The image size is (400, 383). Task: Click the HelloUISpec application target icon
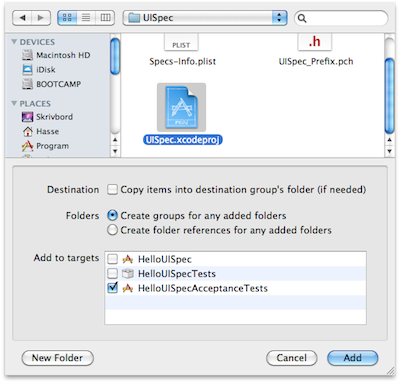[x=127, y=259]
